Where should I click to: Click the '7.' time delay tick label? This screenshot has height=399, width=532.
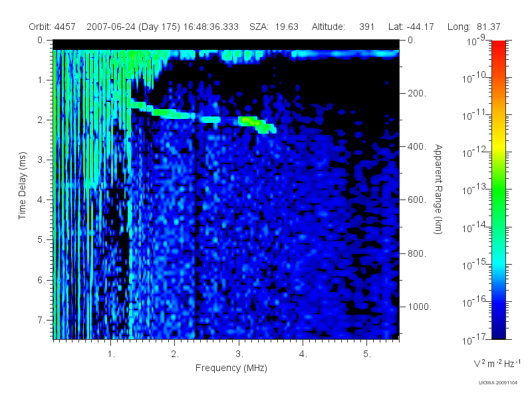41,320
